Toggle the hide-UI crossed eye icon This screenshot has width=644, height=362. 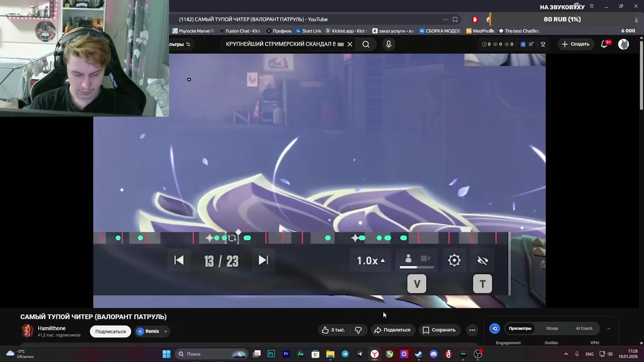[x=482, y=260]
